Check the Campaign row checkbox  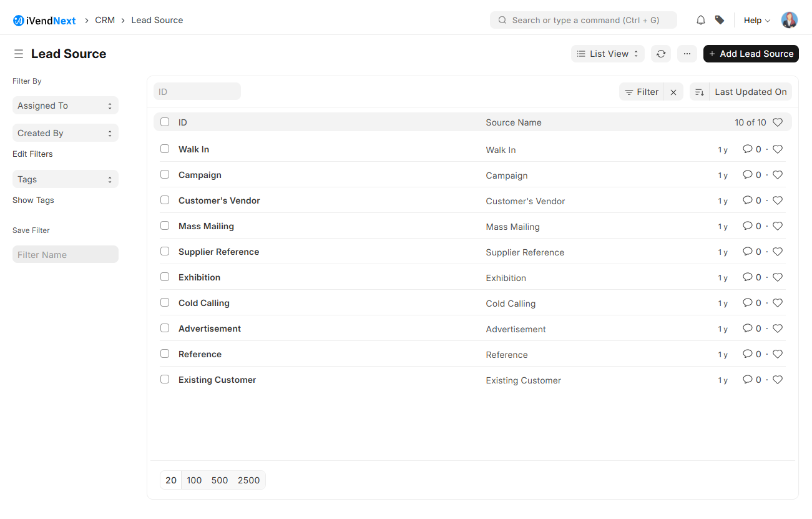tap(165, 175)
